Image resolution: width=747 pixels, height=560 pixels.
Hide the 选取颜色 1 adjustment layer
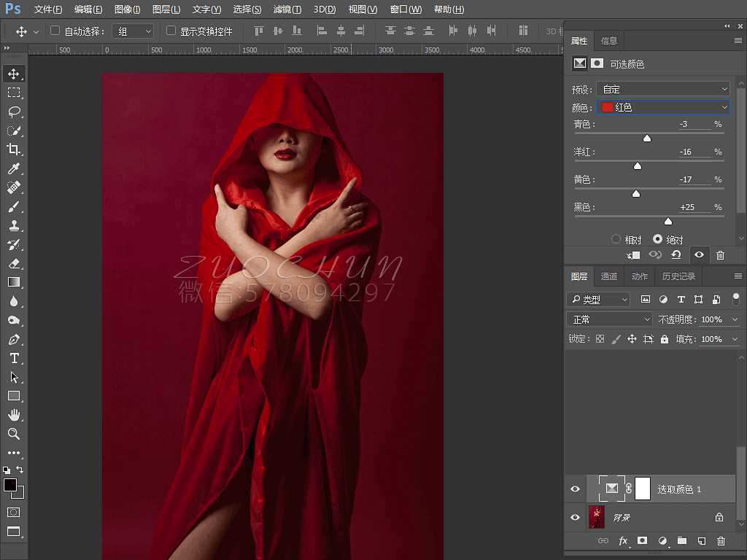click(576, 489)
